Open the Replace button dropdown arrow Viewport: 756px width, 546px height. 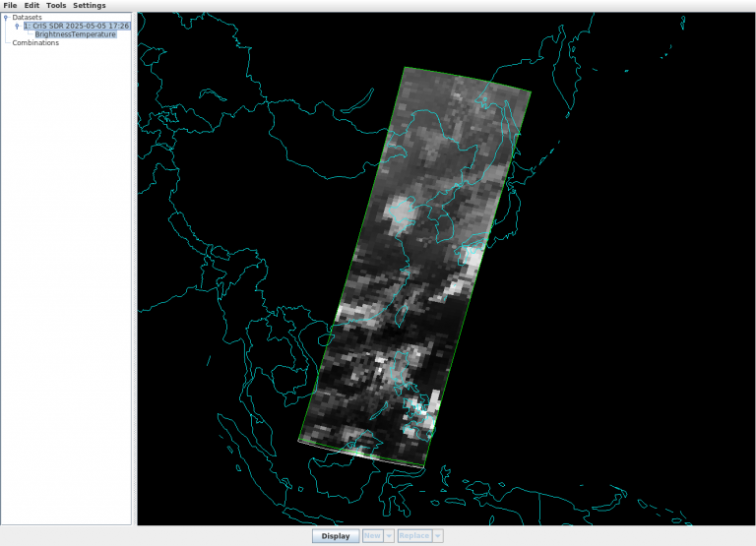[438, 536]
